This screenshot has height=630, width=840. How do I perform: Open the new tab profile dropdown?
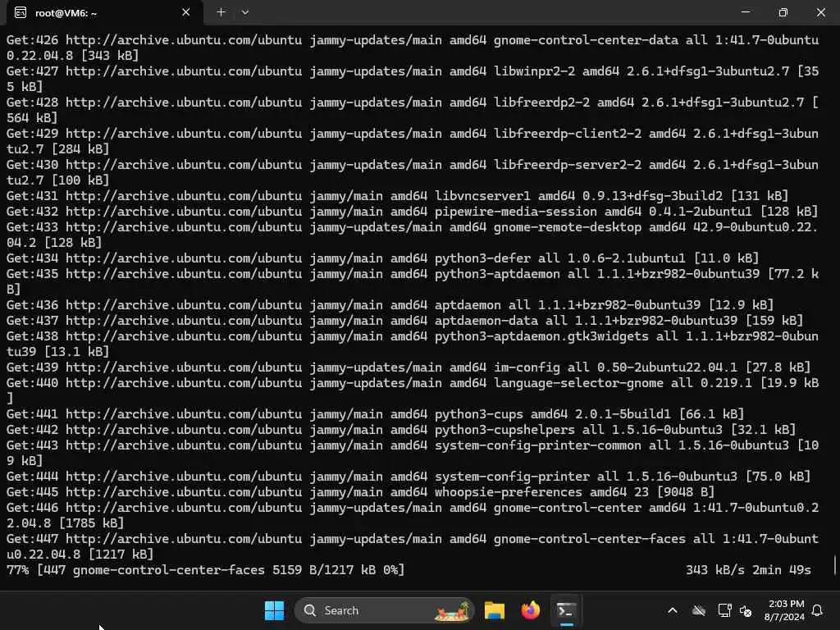(244, 12)
